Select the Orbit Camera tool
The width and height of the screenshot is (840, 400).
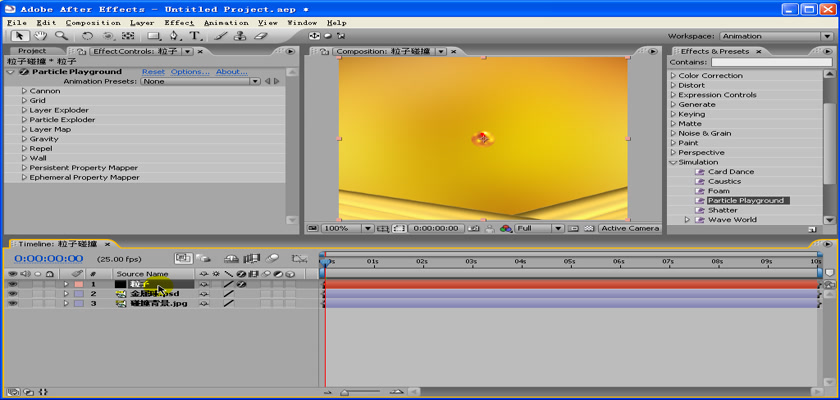(x=108, y=36)
